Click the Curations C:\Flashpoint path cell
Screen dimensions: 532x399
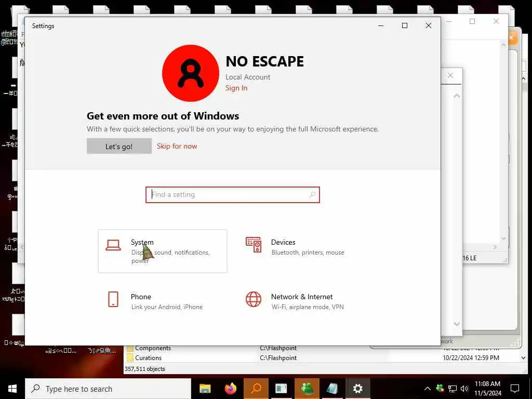pyautogui.click(x=278, y=357)
